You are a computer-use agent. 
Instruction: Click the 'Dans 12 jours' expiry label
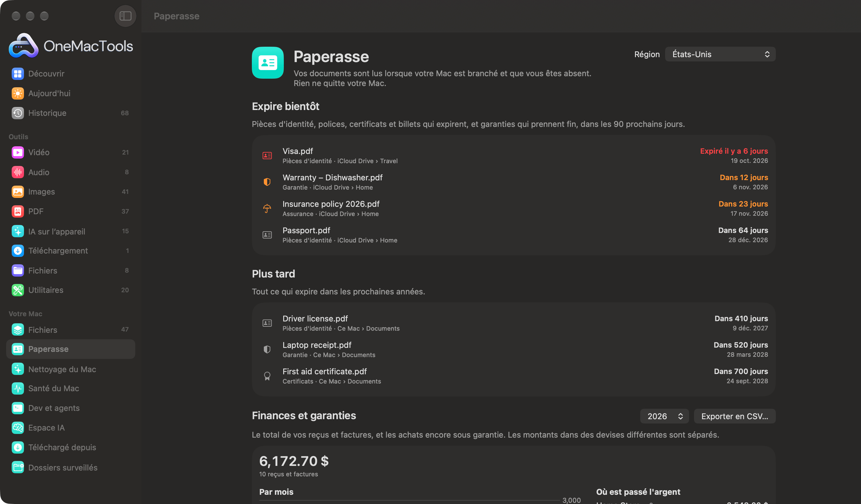[x=744, y=178]
